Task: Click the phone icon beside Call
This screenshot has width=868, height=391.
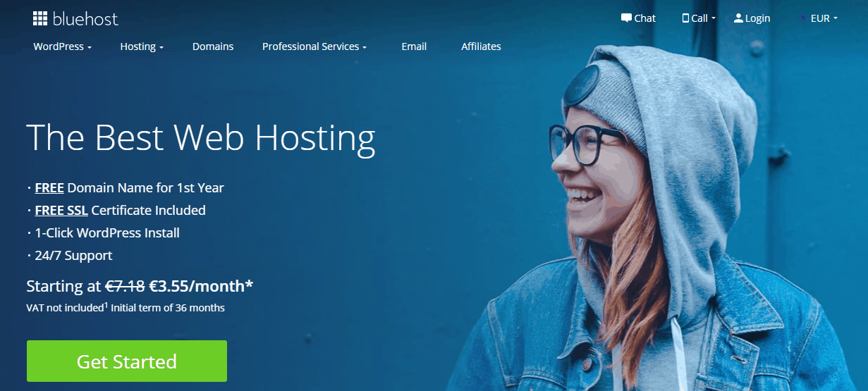Action: coord(685,18)
